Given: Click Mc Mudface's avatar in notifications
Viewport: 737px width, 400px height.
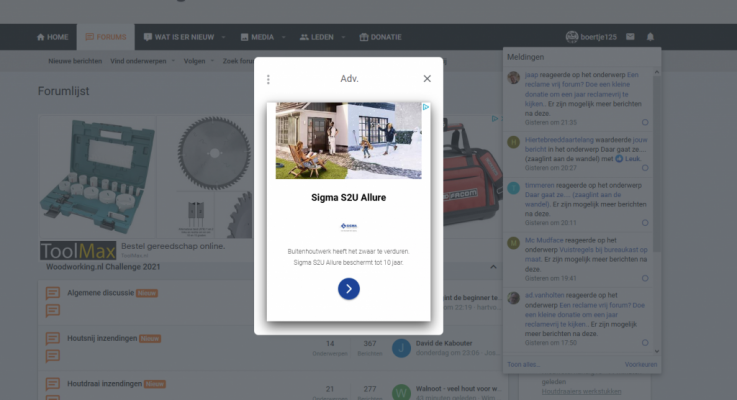Looking at the screenshot, I should (513, 243).
